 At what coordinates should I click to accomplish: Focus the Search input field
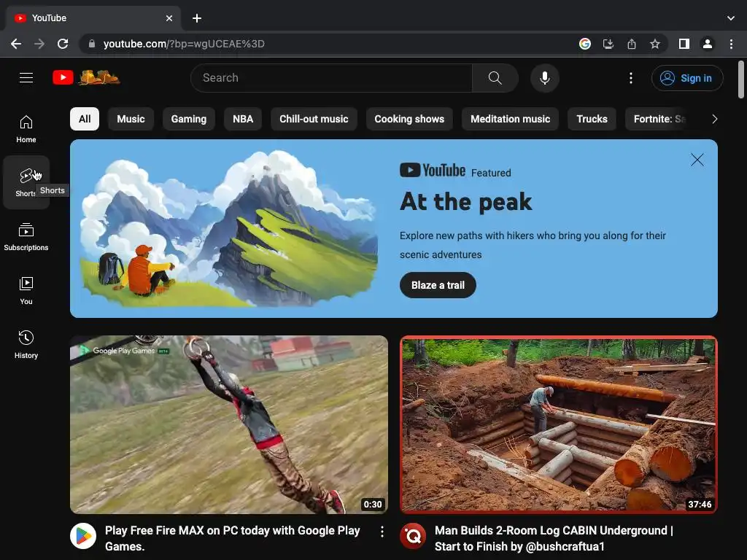point(332,78)
